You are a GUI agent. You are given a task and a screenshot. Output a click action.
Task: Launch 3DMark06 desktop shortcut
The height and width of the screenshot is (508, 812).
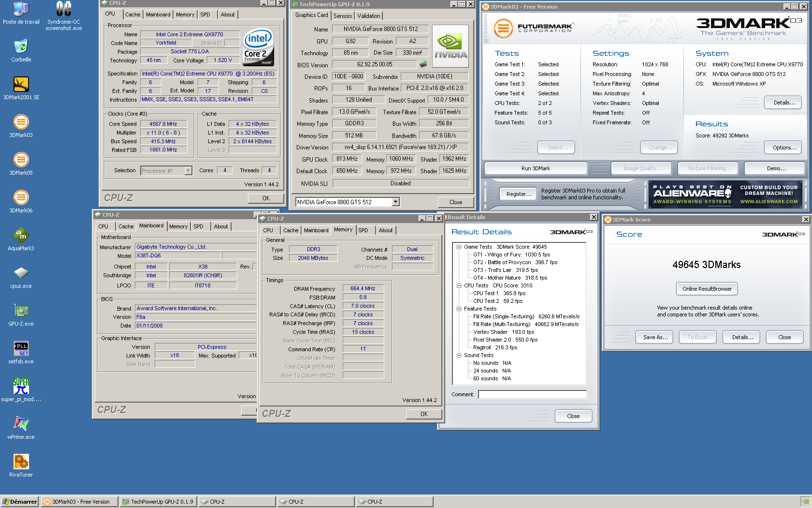click(x=21, y=202)
